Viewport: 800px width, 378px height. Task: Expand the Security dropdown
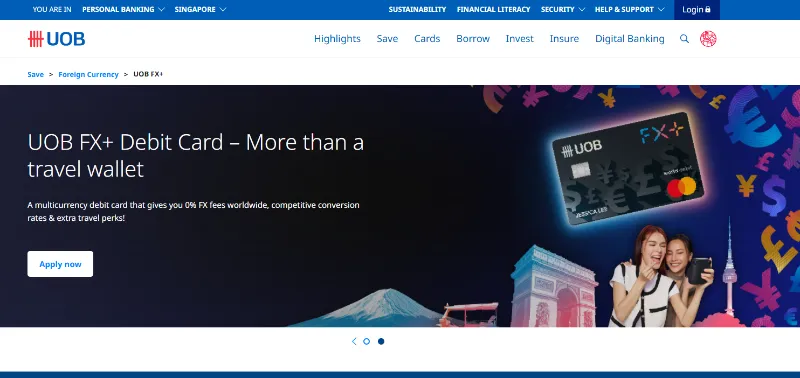pos(563,9)
